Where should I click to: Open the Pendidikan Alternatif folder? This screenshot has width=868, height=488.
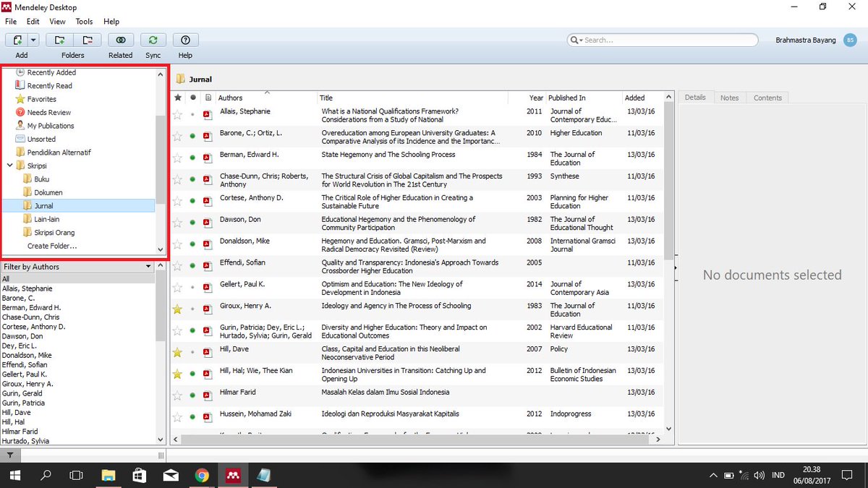59,153
